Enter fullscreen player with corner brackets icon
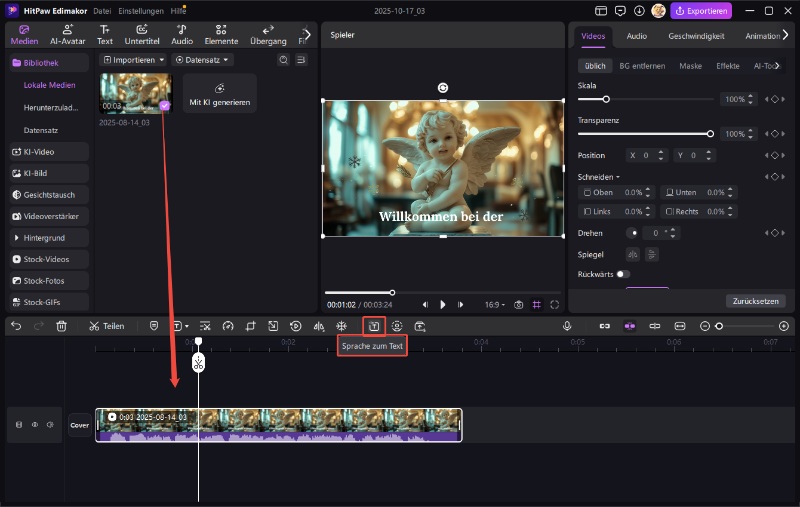Screen dimensions: 800x507 pos(555,305)
